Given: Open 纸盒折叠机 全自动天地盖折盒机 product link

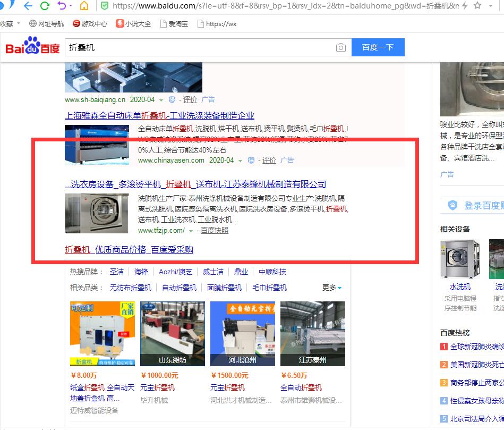Looking at the screenshot, I should pos(102,393).
